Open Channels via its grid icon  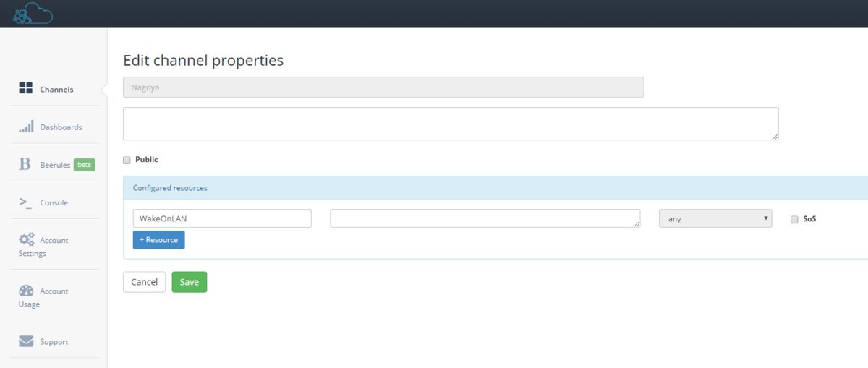pos(26,88)
